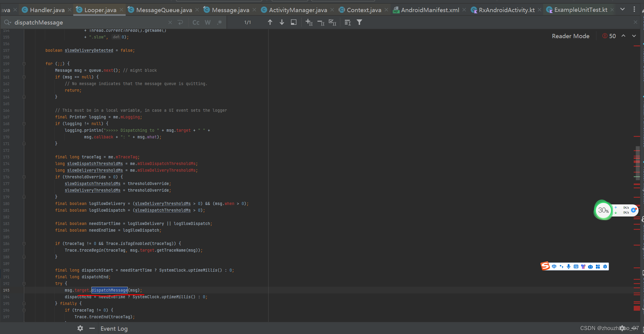Screen dimensions: 644x334
Task: Go to next search occurrence
Action: point(282,22)
